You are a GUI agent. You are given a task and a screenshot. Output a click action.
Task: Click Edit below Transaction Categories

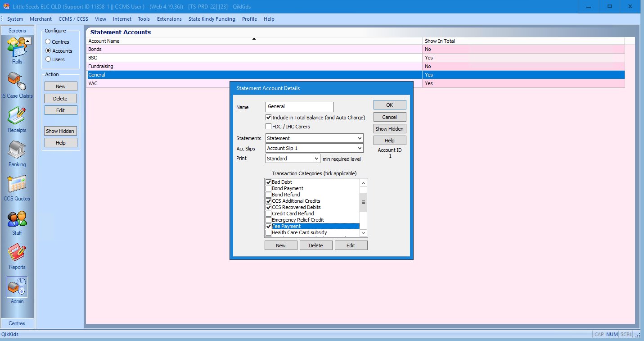click(351, 246)
